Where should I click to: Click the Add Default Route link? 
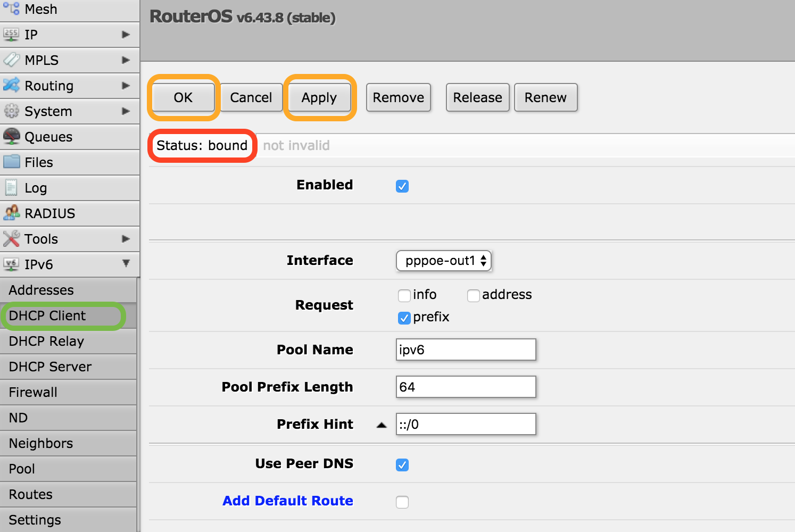coord(288,501)
